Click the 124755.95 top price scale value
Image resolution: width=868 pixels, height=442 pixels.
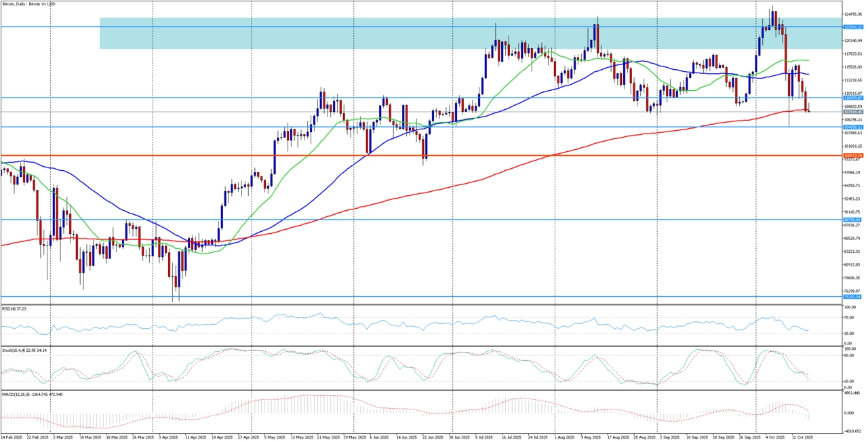point(853,14)
